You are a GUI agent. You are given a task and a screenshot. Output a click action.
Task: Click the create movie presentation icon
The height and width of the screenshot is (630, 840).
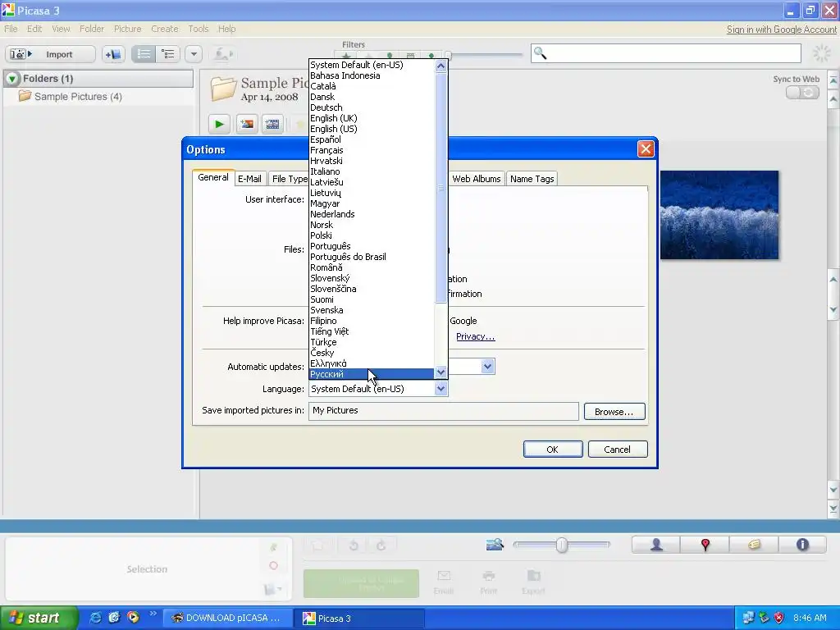[x=272, y=125]
